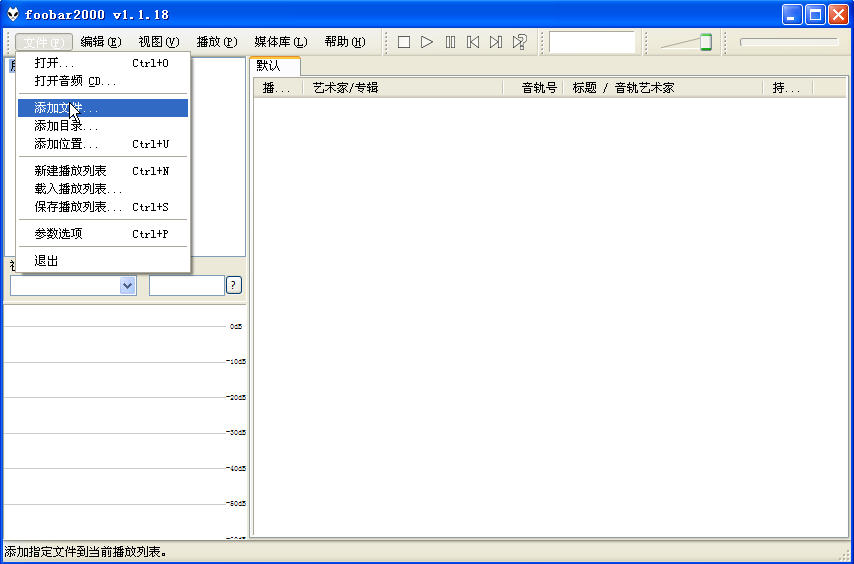854x564 pixels.
Task: Select 添加目录... from File menu
Action: 66,126
